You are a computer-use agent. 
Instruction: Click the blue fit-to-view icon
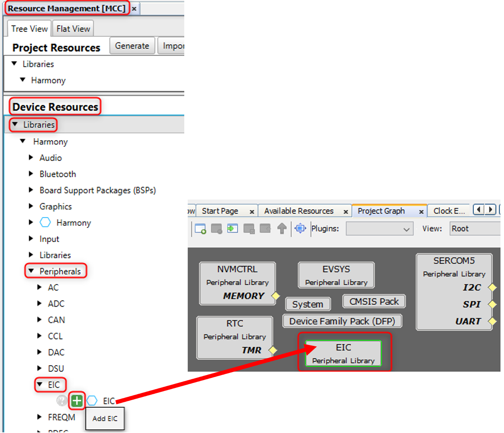pos(300,228)
